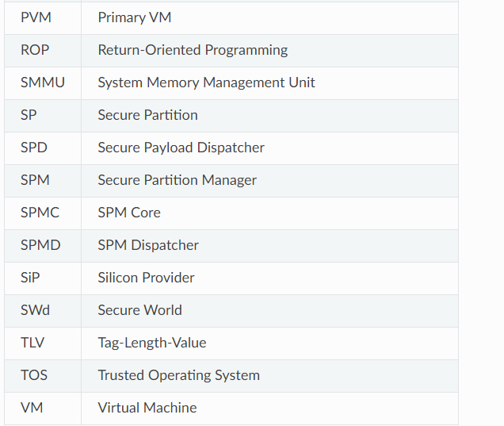Click the SPMC abbreviation cell

click(40, 213)
